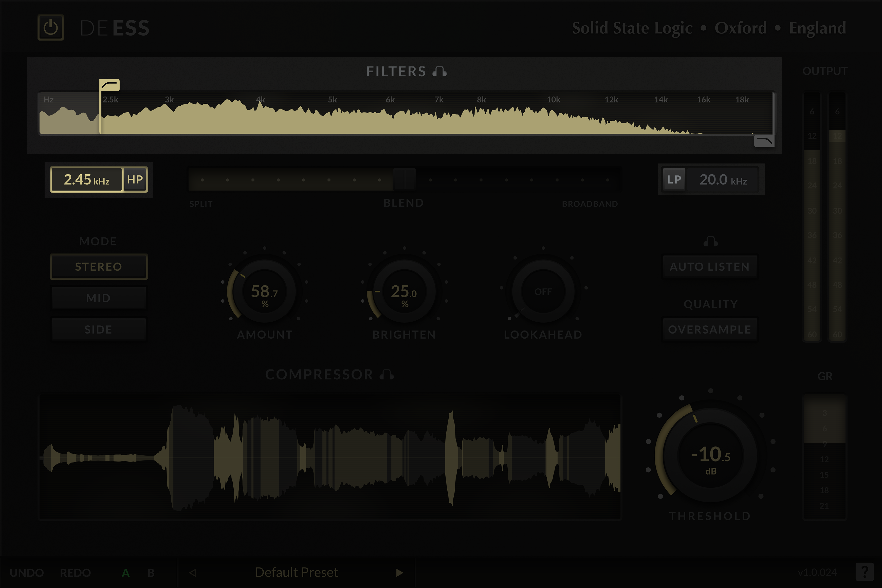Click the Undo button
The image size is (882, 588).
tap(27, 573)
